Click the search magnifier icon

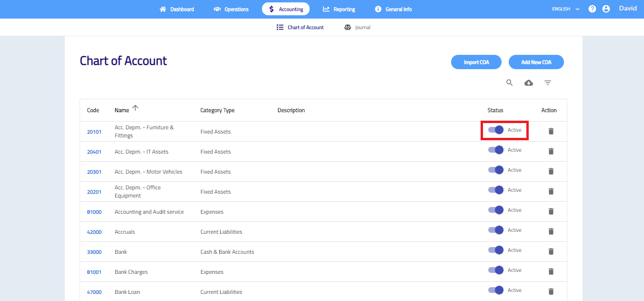click(509, 83)
